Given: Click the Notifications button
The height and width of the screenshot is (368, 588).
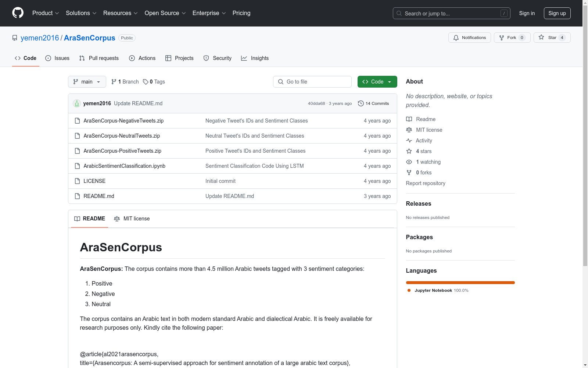Looking at the screenshot, I should coord(470,38).
